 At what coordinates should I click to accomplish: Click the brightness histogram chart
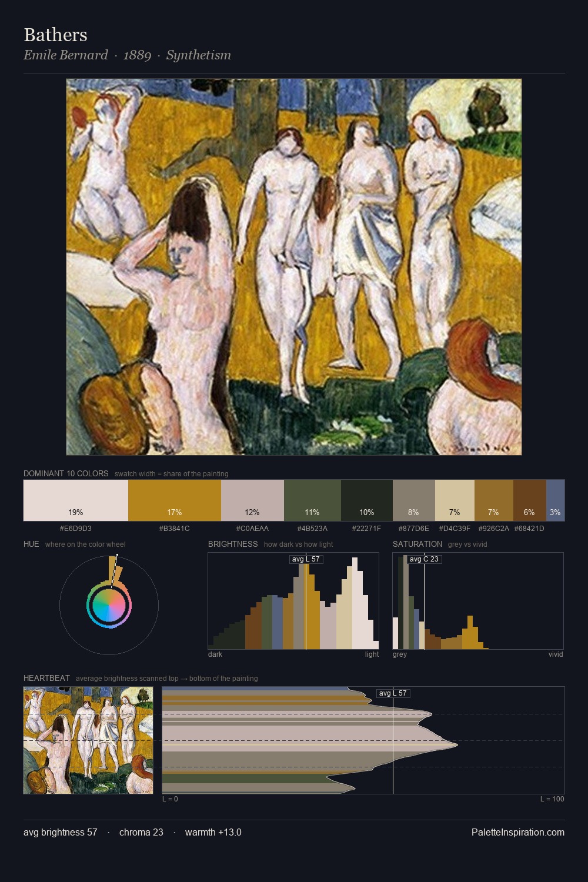(293, 601)
